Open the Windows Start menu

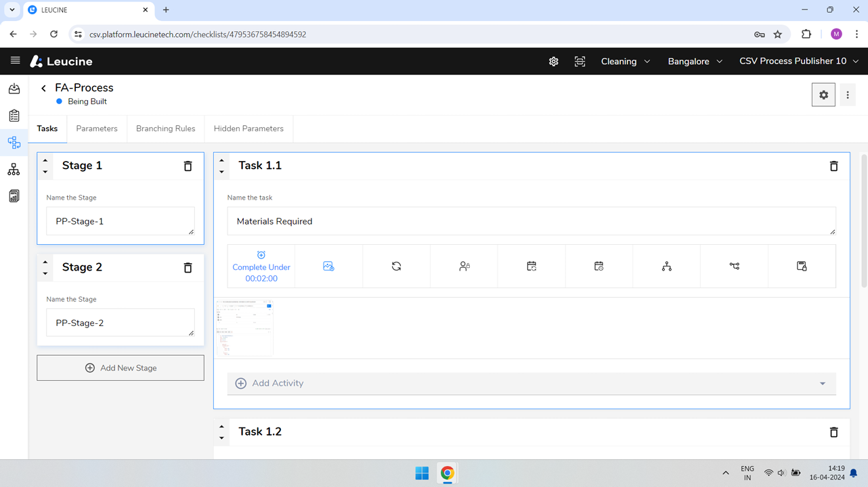[x=422, y=473]
